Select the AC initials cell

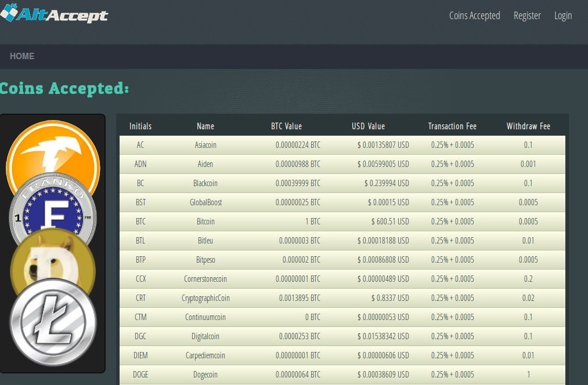point(140,145)
